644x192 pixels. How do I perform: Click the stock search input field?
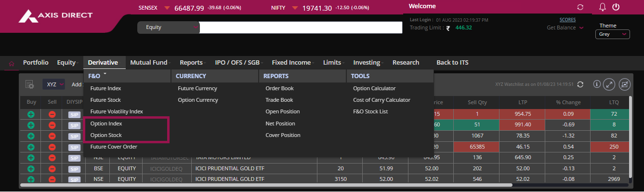pos(301,27)
